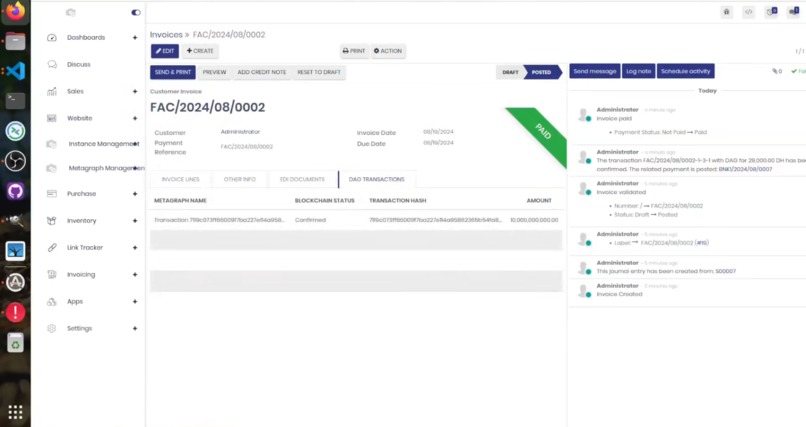The image size is (806, 427).
Task: Open the Show Applications grid in the dock
Action: pyautogui.click(x=15, y=412)
